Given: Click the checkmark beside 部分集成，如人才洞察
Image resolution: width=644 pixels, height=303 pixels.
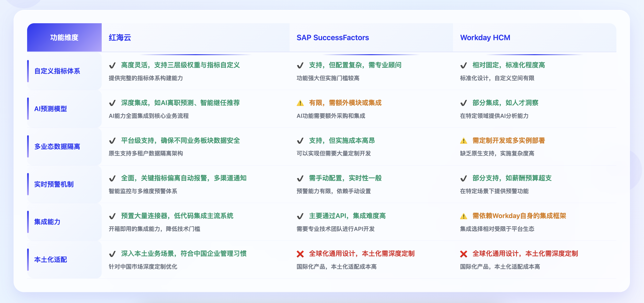Looking at the screenshot, I should pyautogui.click(x=463, y=103).
